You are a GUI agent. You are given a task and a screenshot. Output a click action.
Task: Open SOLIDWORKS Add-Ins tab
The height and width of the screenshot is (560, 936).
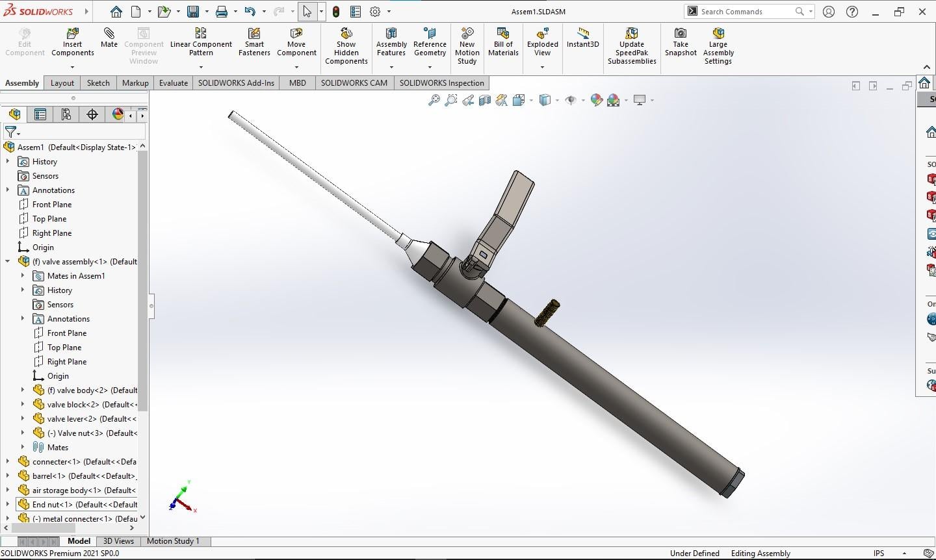point(236,83)
